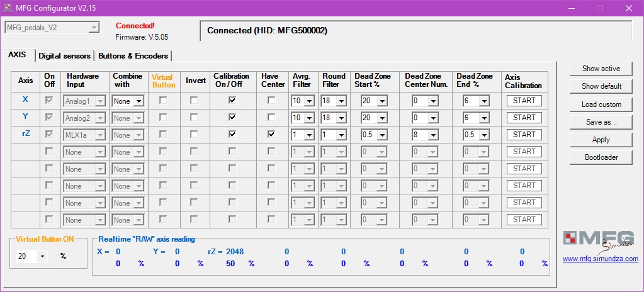This screenshot has height=292, width=644.
Task: Click the Save as .. button
Action: [601, 122]
